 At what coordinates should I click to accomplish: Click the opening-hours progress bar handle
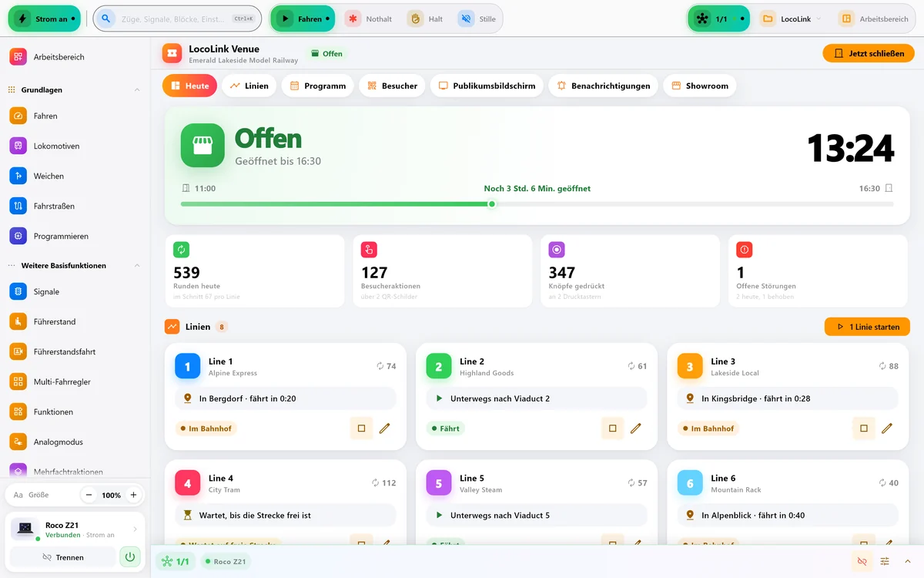[x=491, y=204]
